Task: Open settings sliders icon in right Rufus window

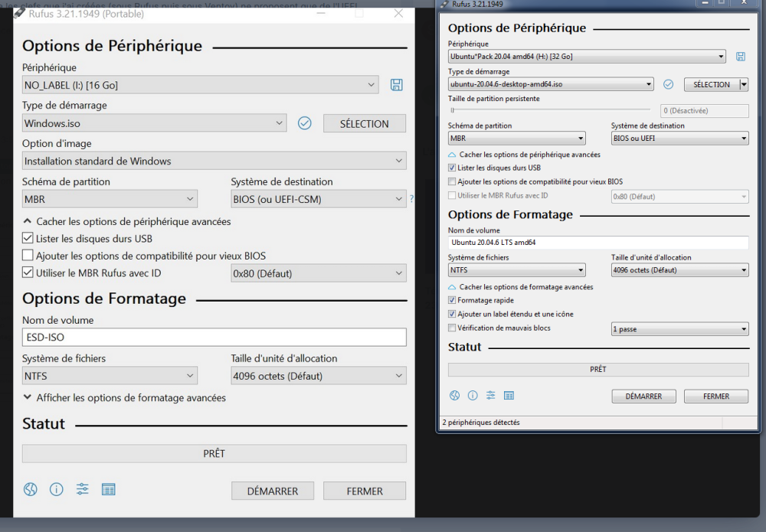Action: click(x=491, y=395)
